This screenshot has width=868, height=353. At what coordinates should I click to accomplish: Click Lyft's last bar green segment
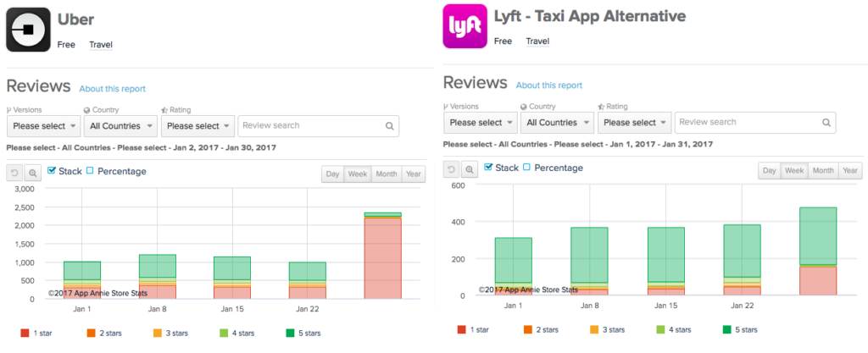click(x=818, y=236)
